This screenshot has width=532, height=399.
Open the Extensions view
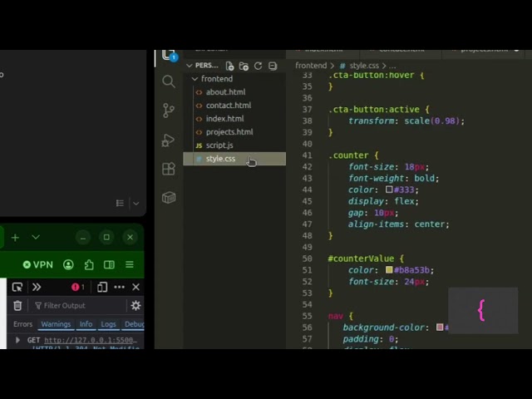tap(169, 168)
